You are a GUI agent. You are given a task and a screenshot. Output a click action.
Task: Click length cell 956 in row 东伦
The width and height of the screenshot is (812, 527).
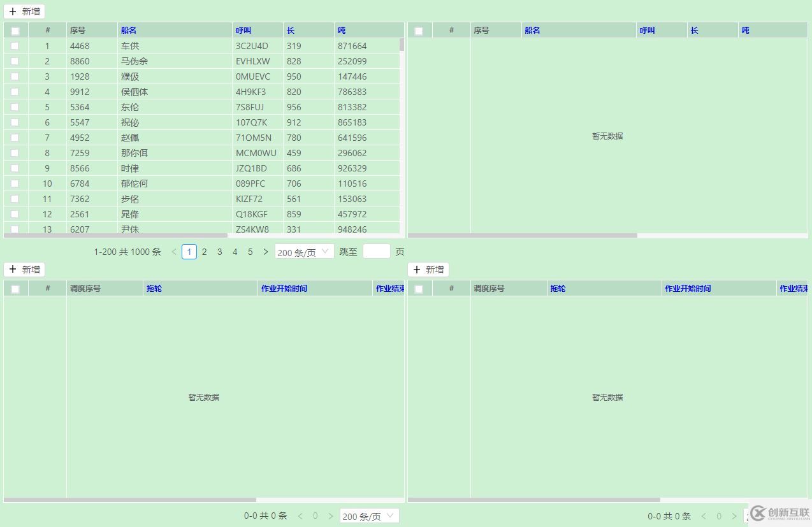tap(294, 107)
